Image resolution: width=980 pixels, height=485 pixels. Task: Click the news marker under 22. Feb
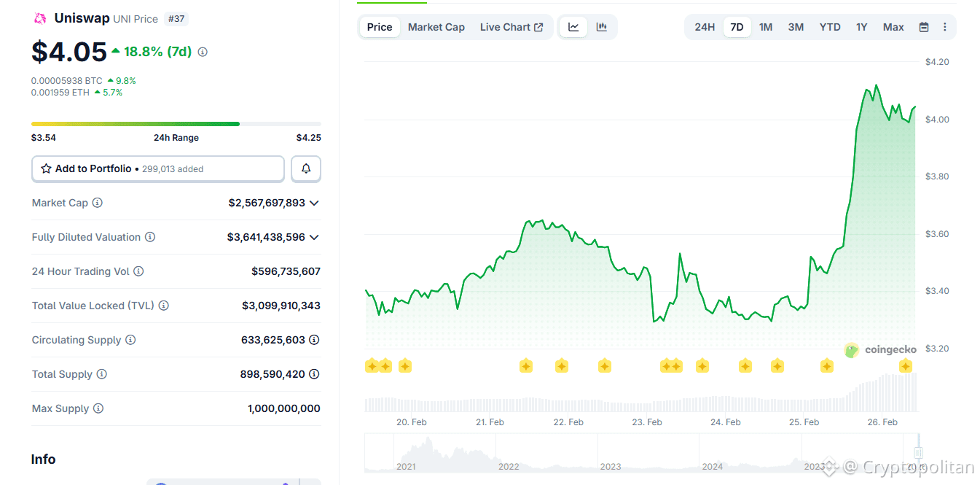[562, 366]
